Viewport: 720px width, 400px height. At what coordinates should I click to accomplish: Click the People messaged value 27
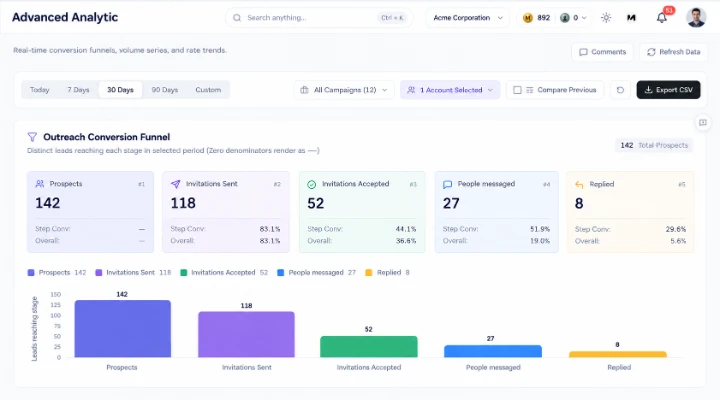pyautogui.click(x=451, y=203)
